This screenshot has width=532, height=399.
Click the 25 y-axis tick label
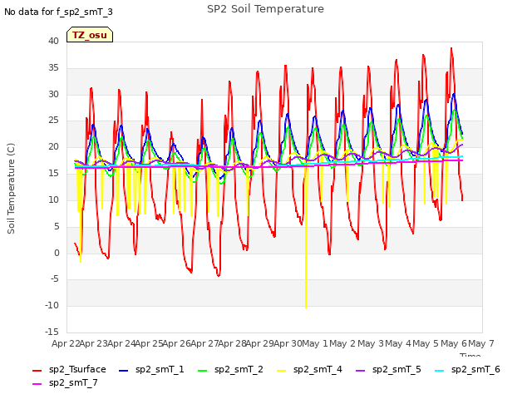coord(53,121)
